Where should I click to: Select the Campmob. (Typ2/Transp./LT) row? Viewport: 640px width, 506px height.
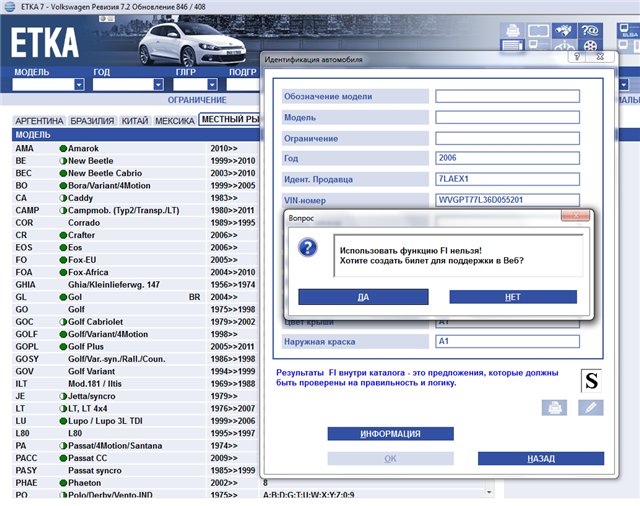click(136, 211)
